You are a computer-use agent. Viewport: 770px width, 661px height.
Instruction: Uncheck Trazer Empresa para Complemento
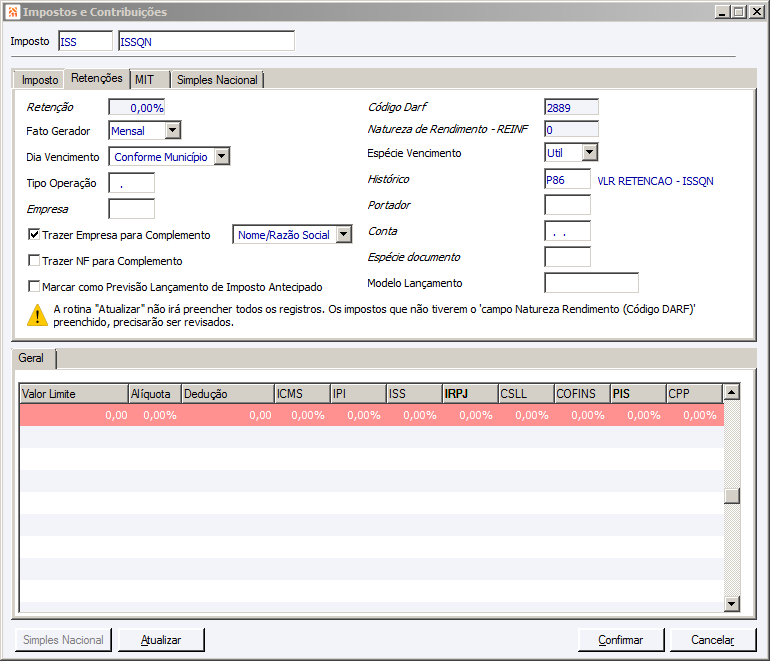[x=34, y=235]
